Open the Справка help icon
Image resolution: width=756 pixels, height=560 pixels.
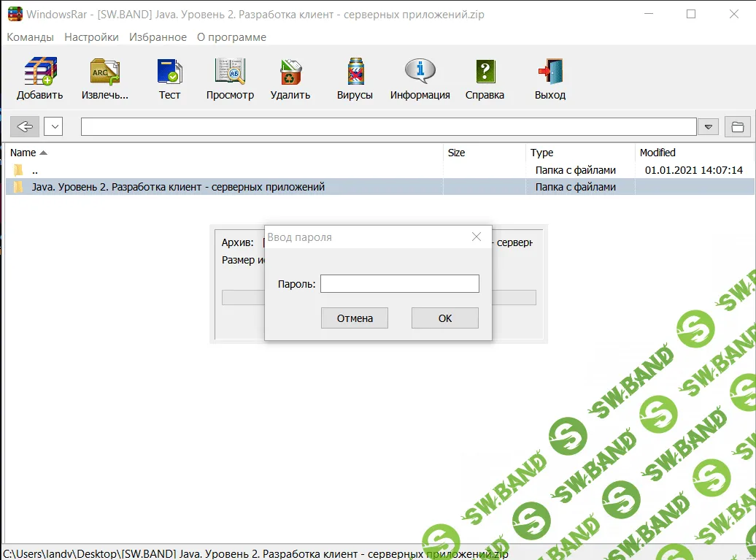coord(485,72)
